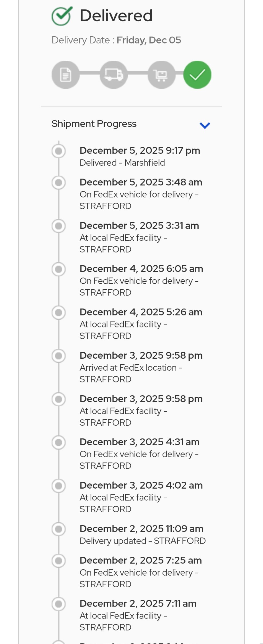
Task: Click the Shipment Progress heading
Action: pyautogui.click(x=94, y=124)
